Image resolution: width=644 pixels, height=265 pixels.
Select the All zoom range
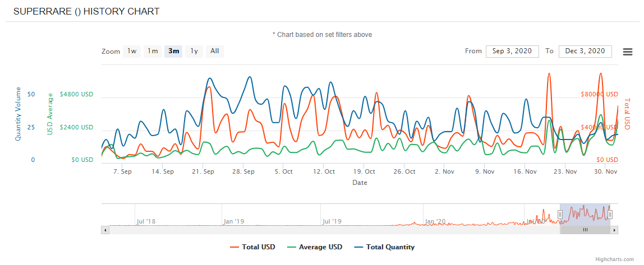point(214,52)
